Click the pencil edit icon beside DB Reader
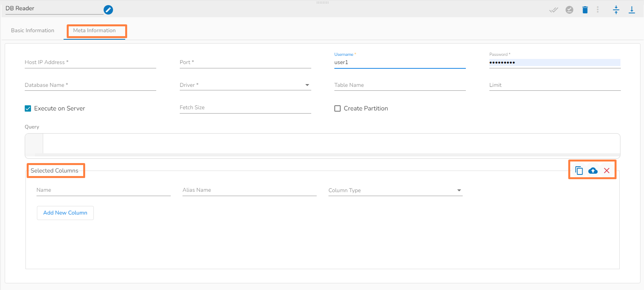The image size is (644, 290). click(x=108, y=10)
